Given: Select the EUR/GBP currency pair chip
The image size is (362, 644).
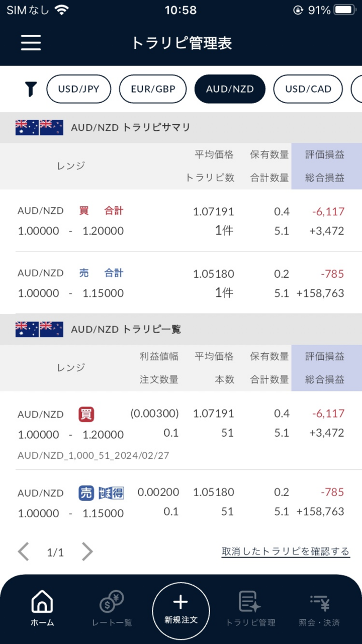Looking at the screenshot, I should pos(153,89).
